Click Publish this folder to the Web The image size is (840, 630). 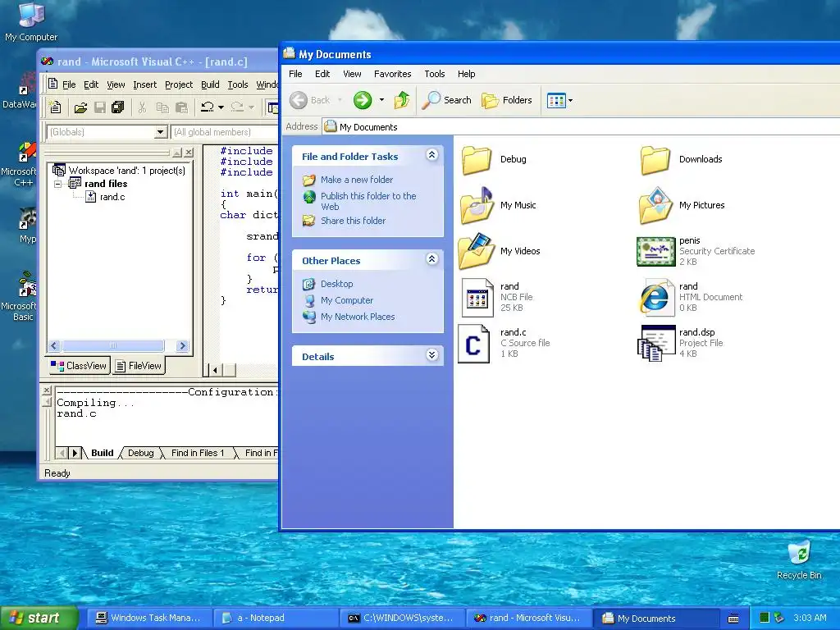pos(368,202)
